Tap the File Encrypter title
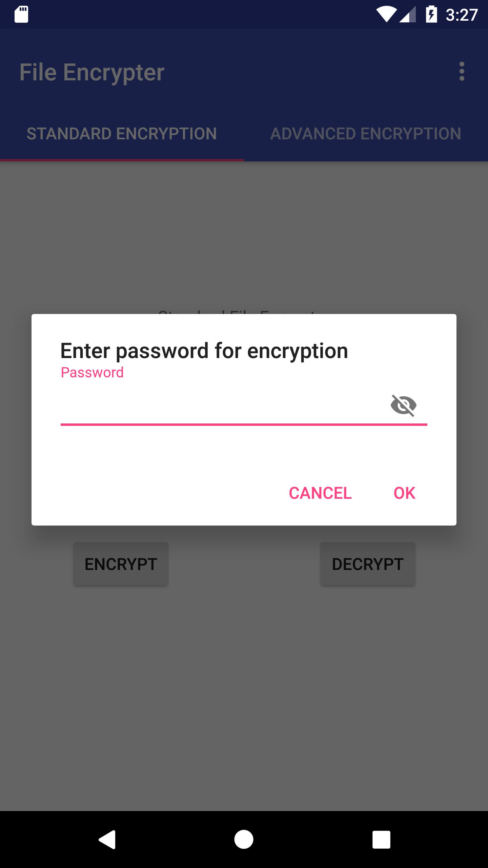The width and height of the screenshot is (488, 868). point(92,72)
